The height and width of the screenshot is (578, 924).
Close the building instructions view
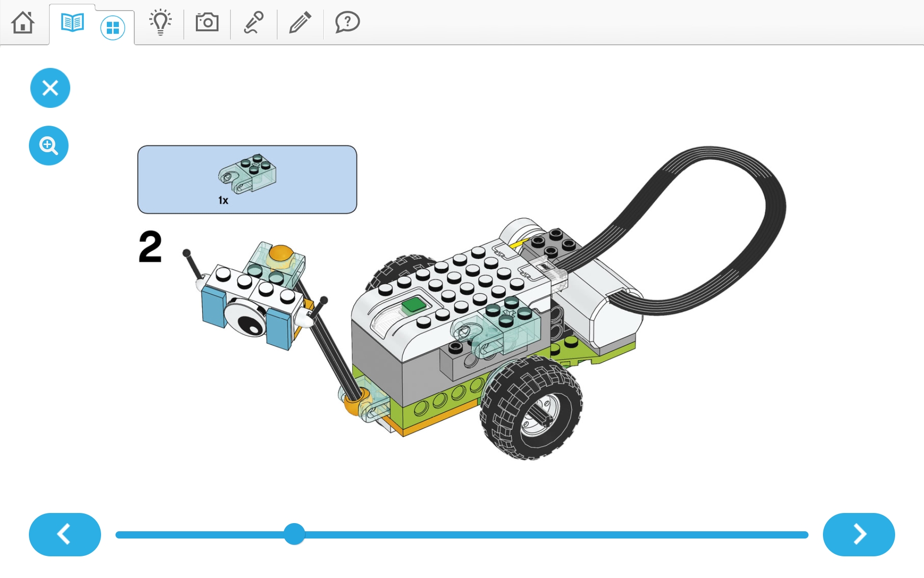[x=50, y=88]
